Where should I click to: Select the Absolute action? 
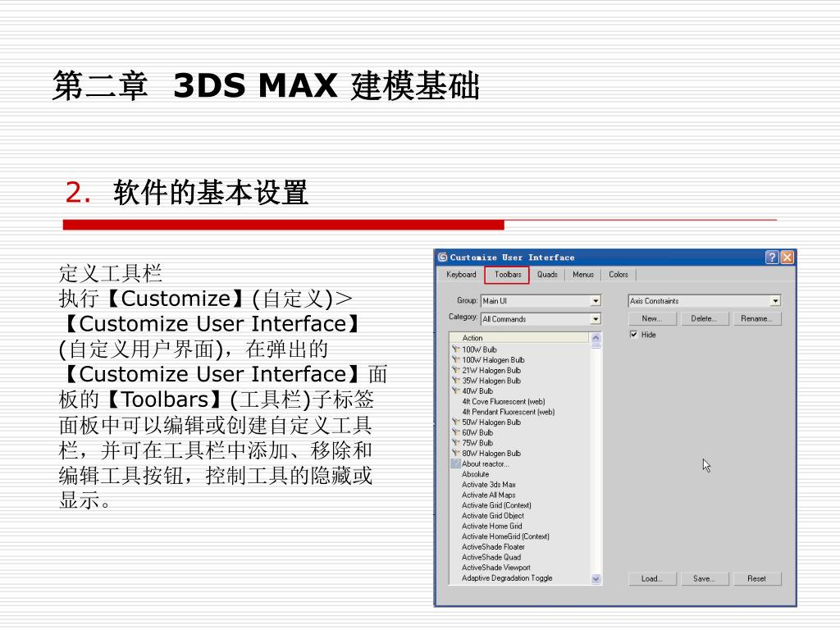tap(475, 474)
